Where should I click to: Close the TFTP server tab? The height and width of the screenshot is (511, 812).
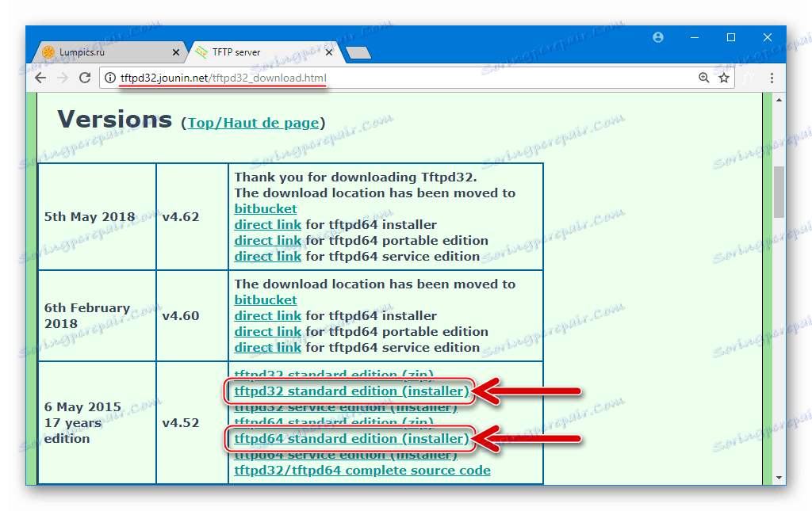pos(329,52)
